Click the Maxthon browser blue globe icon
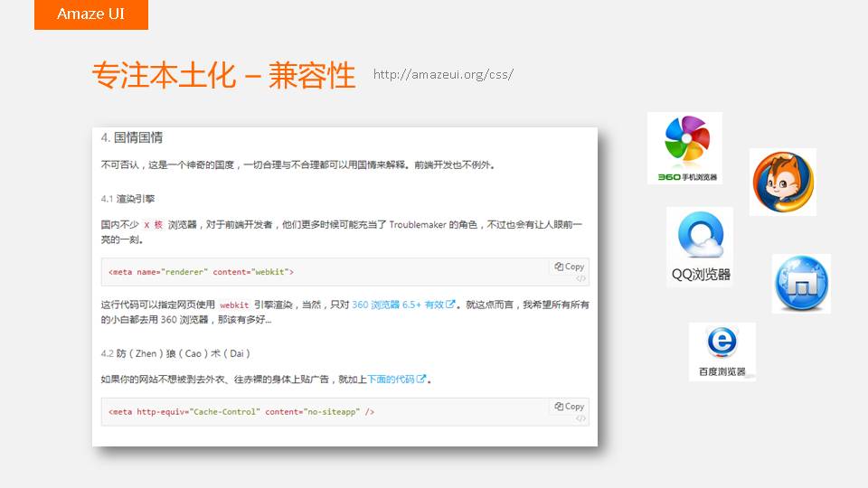This screenshot has height=488, width=868. tap(800, 284)
